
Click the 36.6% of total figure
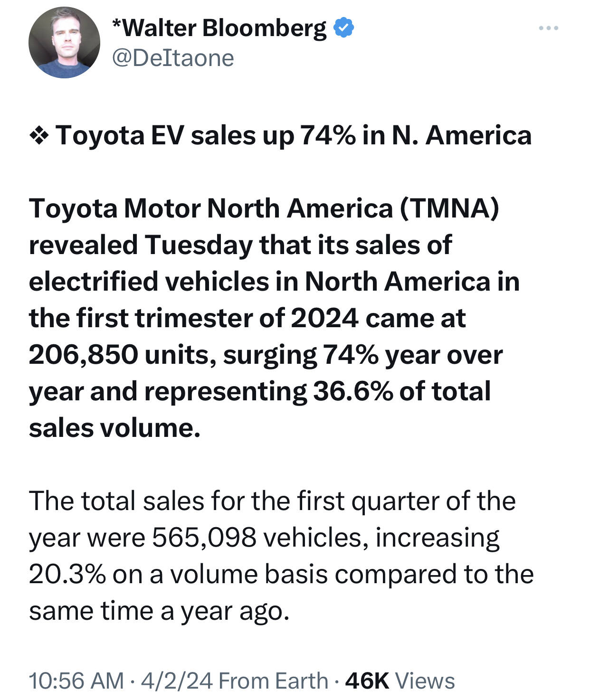pos(402,391)
